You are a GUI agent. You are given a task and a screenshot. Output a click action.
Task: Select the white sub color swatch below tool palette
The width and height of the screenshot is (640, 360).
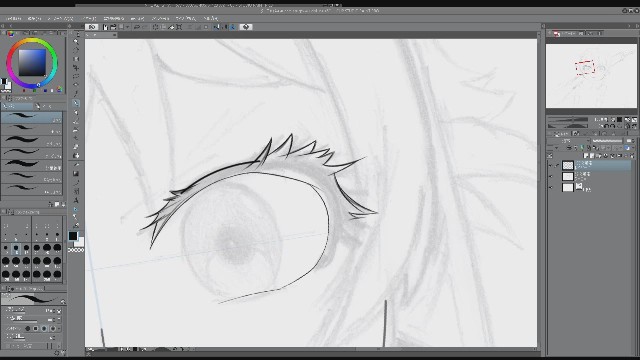(x=80, y=242)
